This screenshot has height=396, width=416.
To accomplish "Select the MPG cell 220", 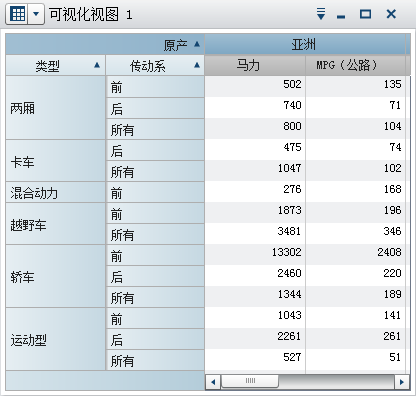I will (x=355, y=275).
